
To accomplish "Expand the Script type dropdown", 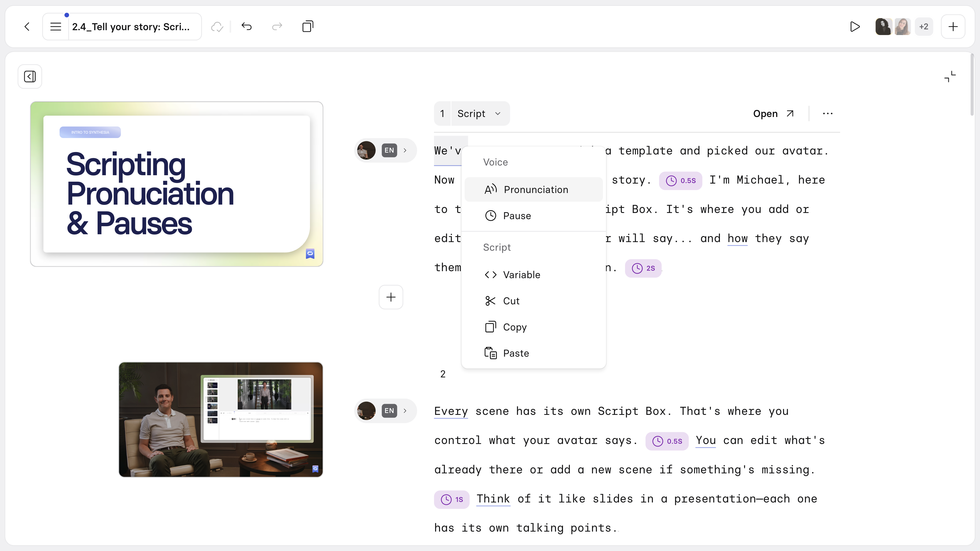I will (479, 114).
